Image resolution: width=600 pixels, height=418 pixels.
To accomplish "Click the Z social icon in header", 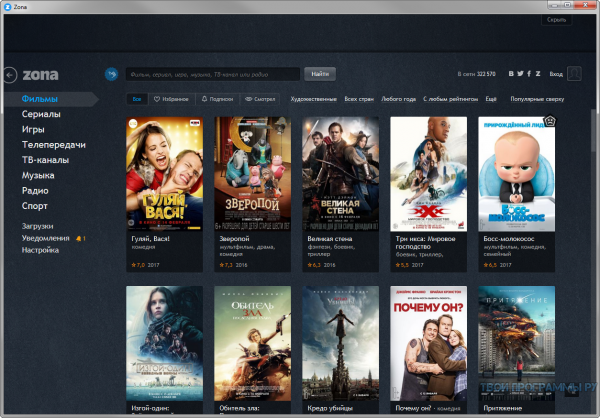I will [538, 73].
